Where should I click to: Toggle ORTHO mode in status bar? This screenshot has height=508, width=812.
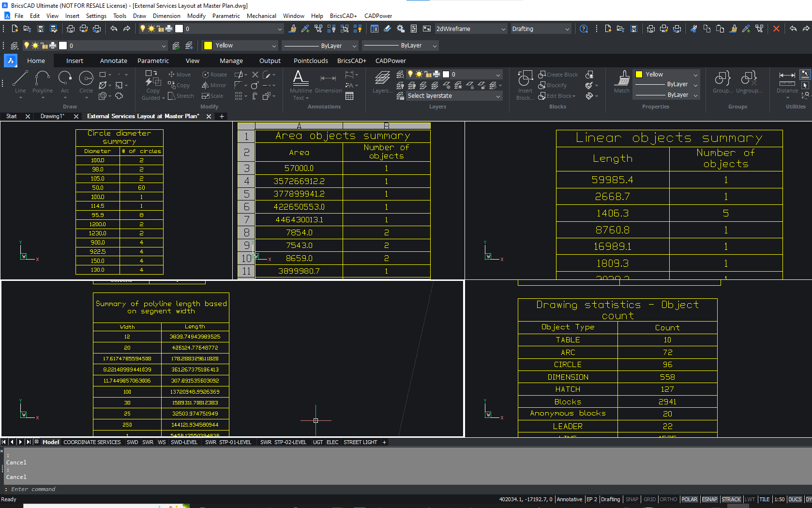pyautogui.click(x=668, y=499)
